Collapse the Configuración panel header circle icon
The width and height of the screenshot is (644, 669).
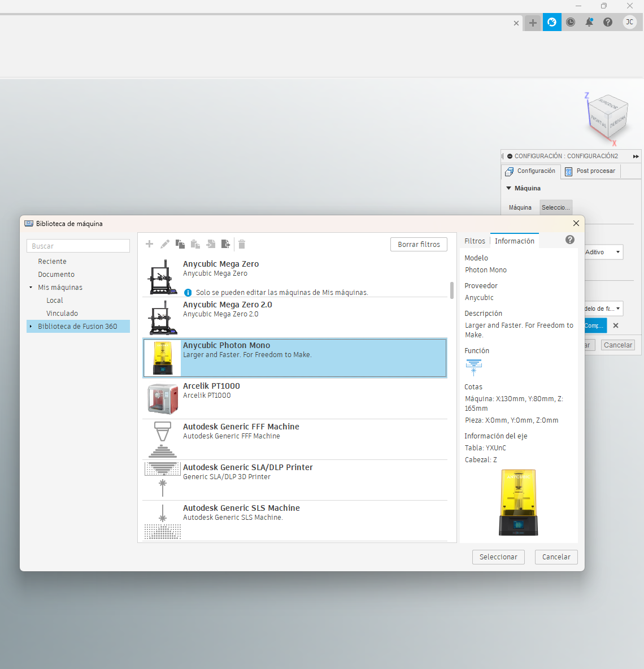510,156
